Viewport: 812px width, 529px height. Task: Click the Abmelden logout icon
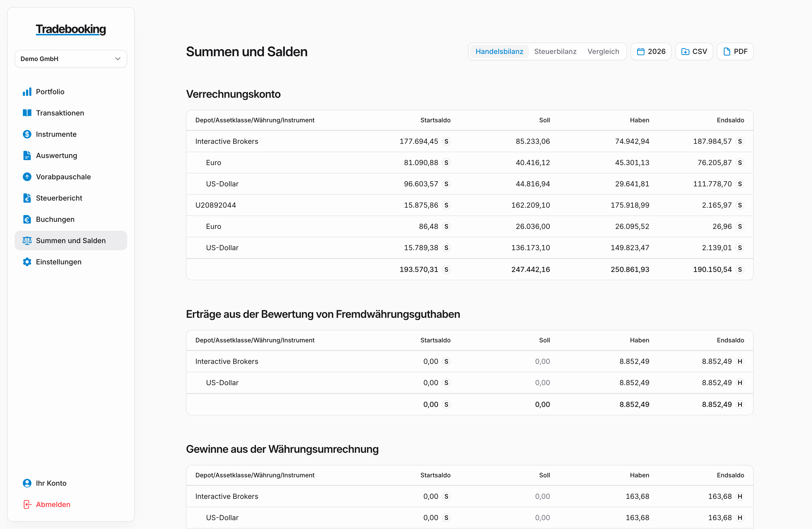27,504
